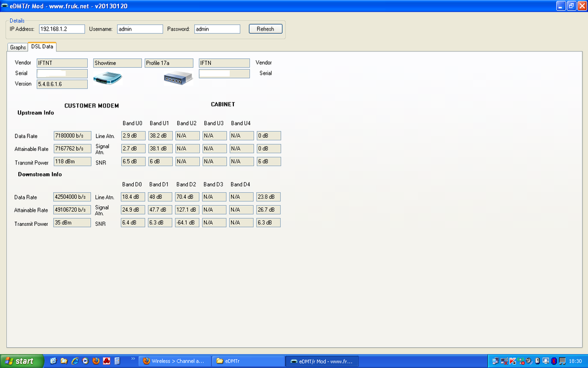This screenshot has width=588, height=368.
Task: Open the volume speaker tray icon
Action: [529, 361]
